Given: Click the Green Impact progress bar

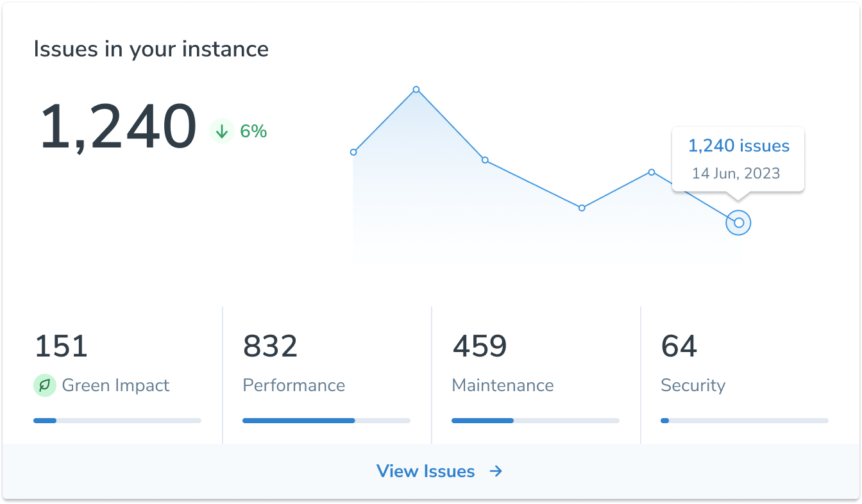Looking at the screenshot, I should pyautogui.click(x=117, y=421).
